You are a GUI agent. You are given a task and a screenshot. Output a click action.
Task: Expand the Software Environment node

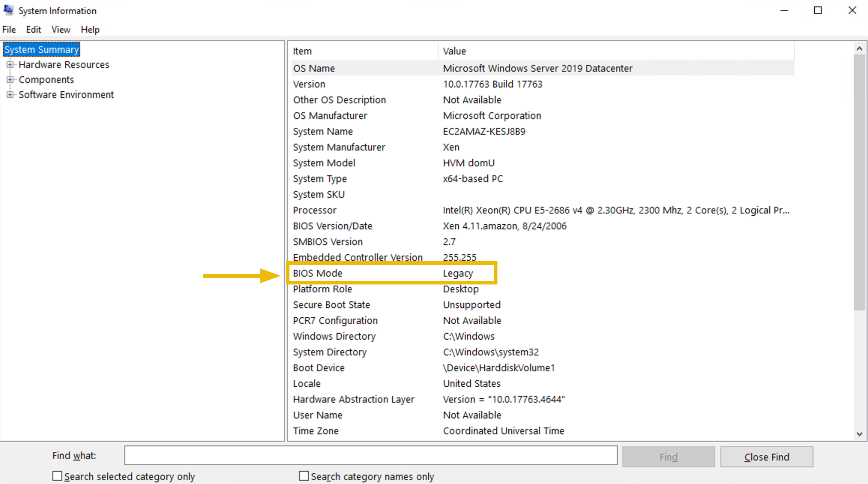tap(10, 95)
